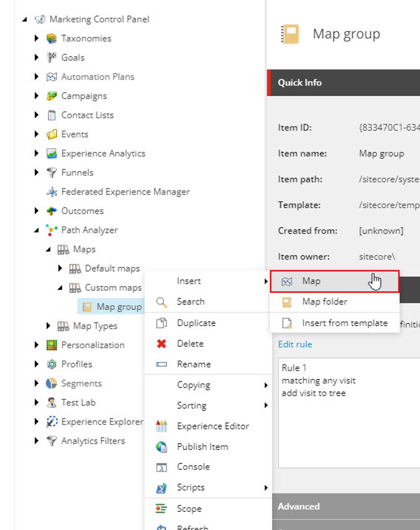420x530 pixels.
Task: Expand the Personalization tree node
Action: pos(36,345)
